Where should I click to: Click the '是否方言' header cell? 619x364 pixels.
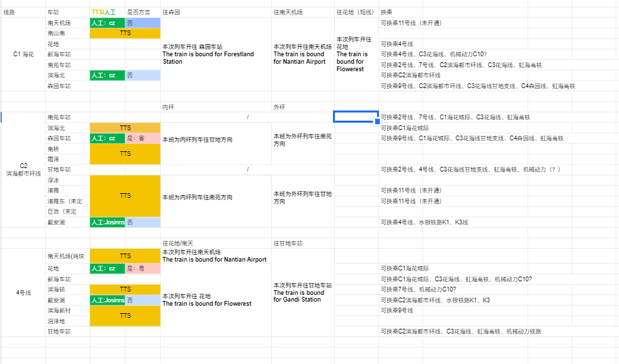point(142,12)
